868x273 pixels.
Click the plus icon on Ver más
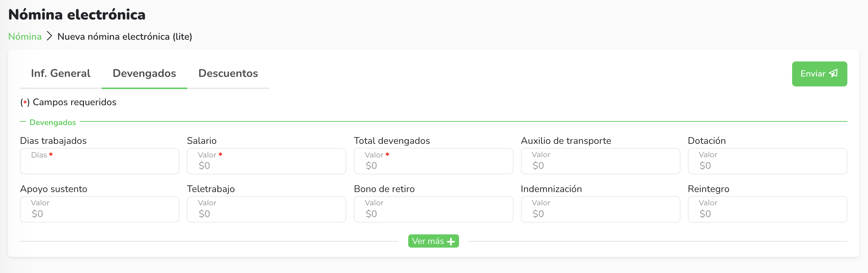451,242
